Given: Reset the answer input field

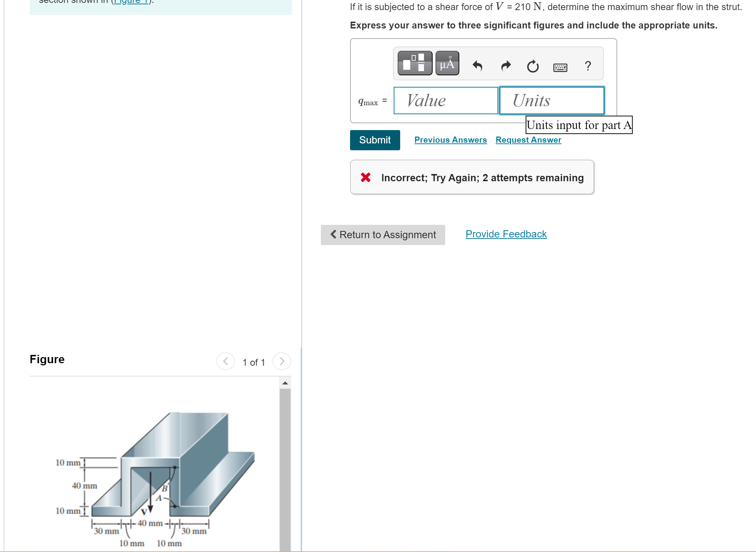Looking at the screenshot, I should 533,66.
